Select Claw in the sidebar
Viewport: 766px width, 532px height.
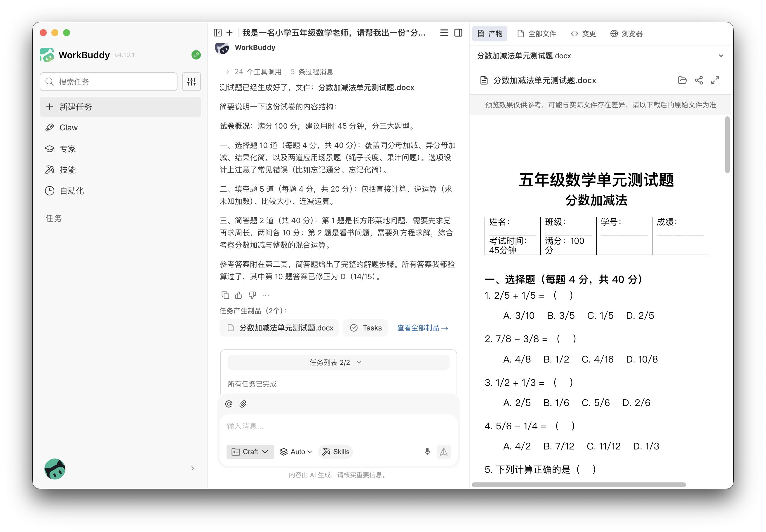click(68, 127)
